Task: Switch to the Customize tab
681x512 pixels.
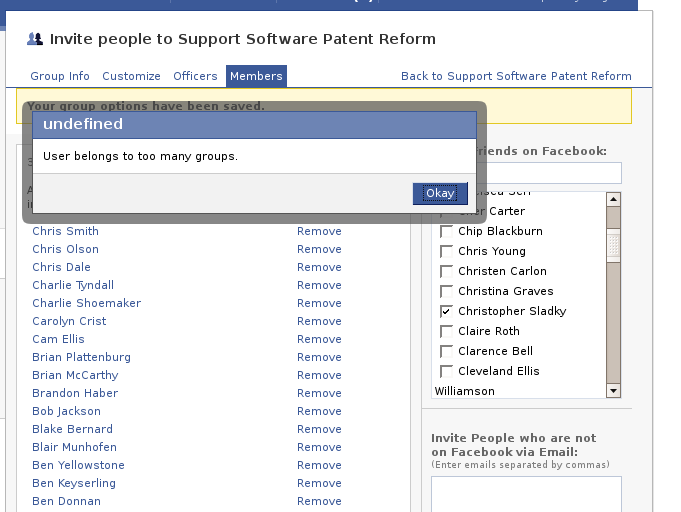Action: [131, 76]
